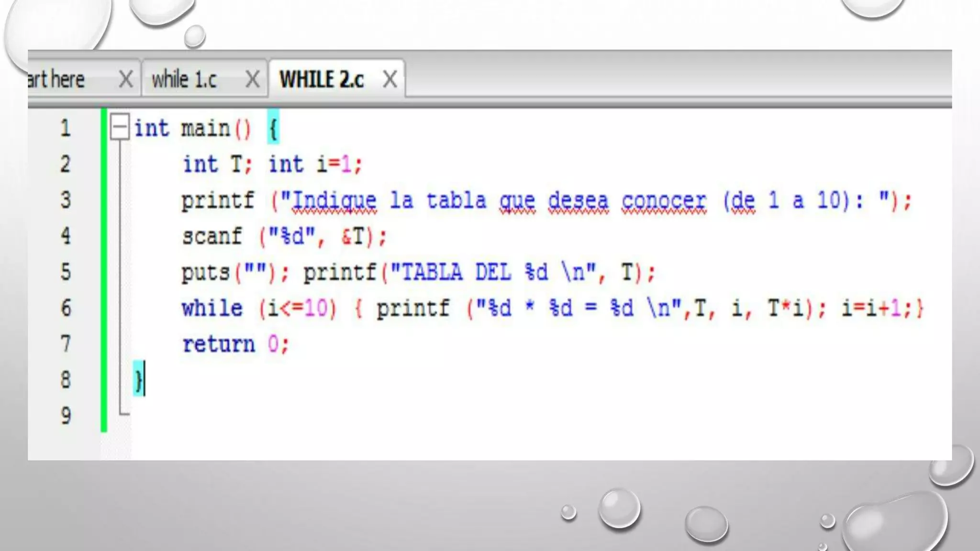Click line number 3 in the margin

coord(66,200)
